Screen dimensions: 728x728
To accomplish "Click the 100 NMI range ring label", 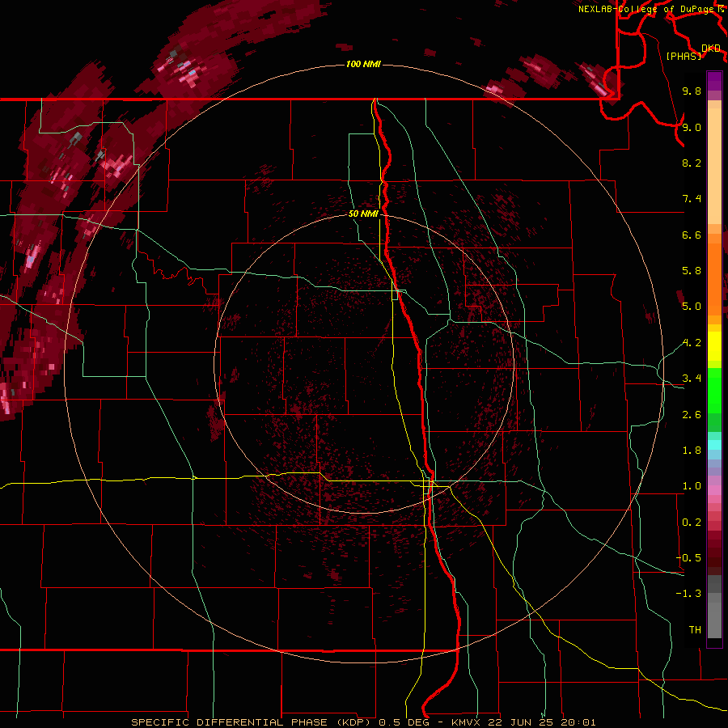I will coord(363,64).
